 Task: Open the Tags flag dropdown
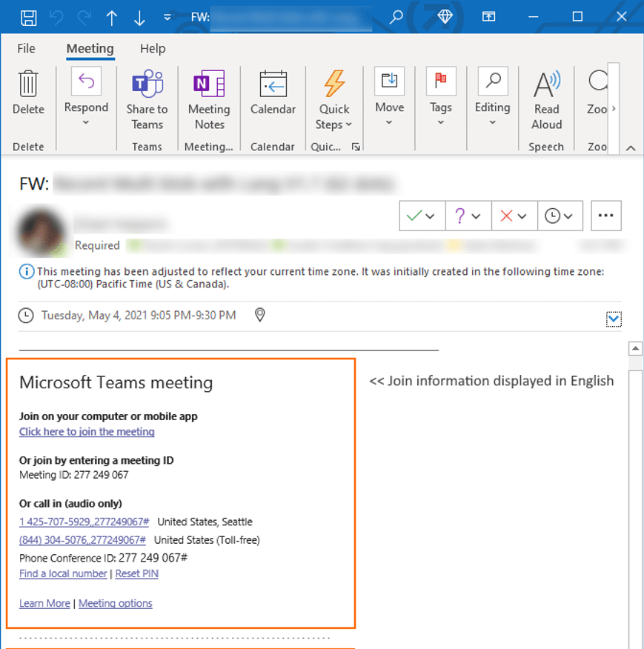tap(441, 96)
